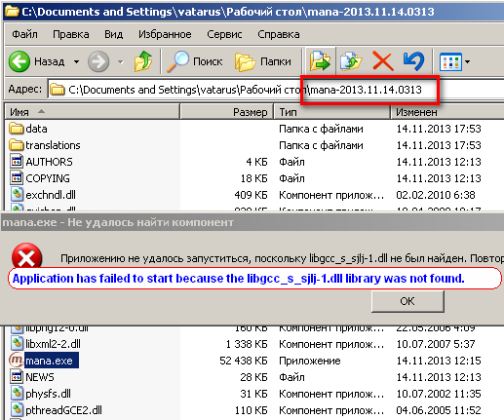Open the Поиск search tool
Image resolution: width=504 pixels, height=420 pixels.
(195, 61)
